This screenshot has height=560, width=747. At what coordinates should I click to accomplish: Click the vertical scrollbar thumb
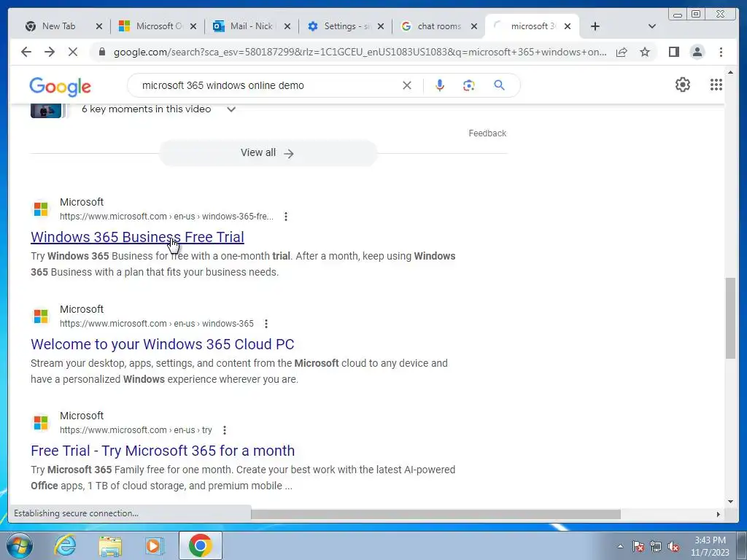pyautogui.click(x=730, y=318)
